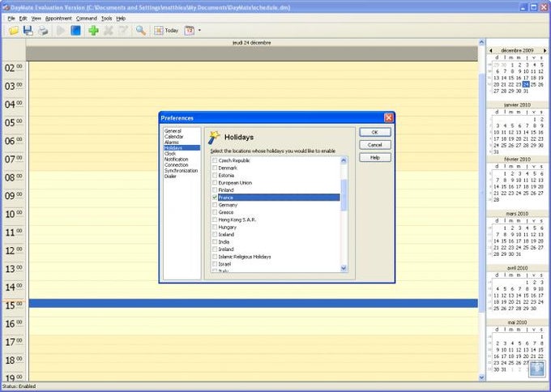Enable Ireland holidays checkbox
This screenshot has width=551, height=392.
point(215,249)
